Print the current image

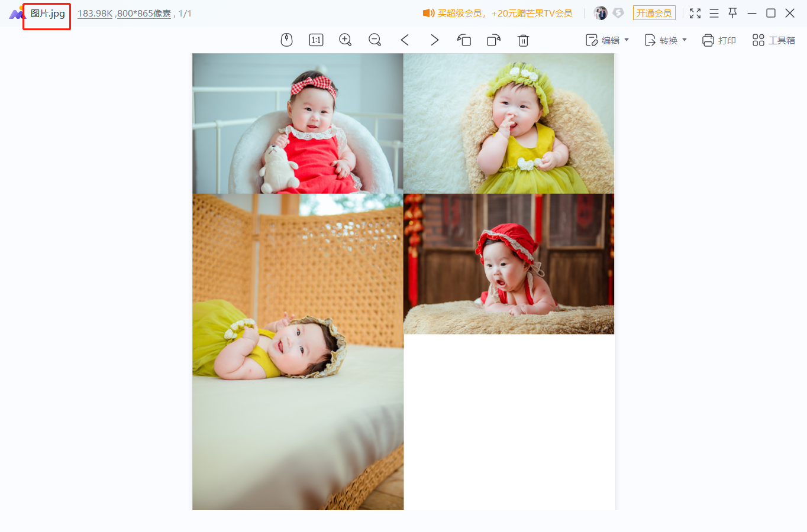coord(718,40)
